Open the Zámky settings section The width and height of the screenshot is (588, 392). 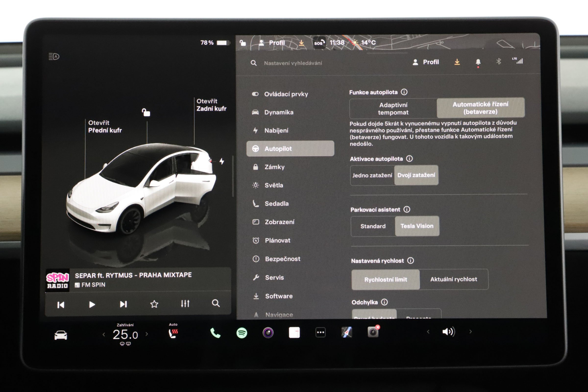click(x=275, y=167)
